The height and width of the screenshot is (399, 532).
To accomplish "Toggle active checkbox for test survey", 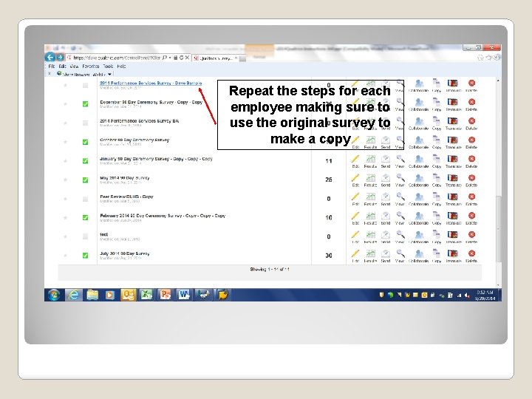I will [x=86, y=236].
